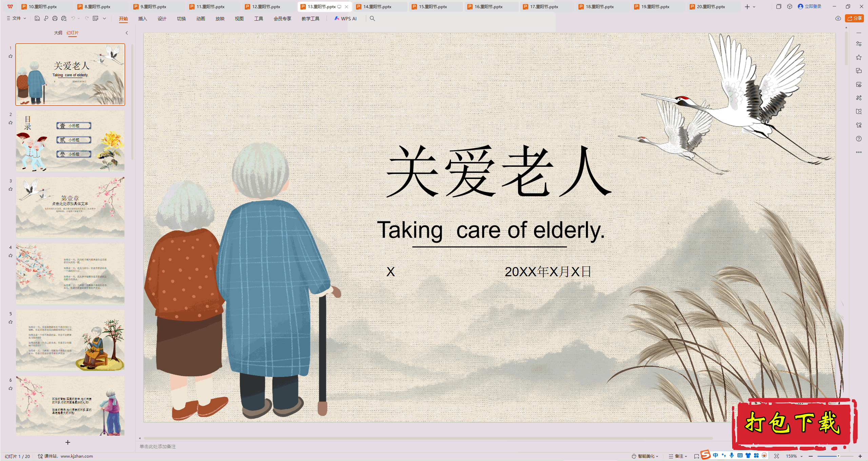Click the skin shirt icon in the IME bar

(x=748, y=456)
